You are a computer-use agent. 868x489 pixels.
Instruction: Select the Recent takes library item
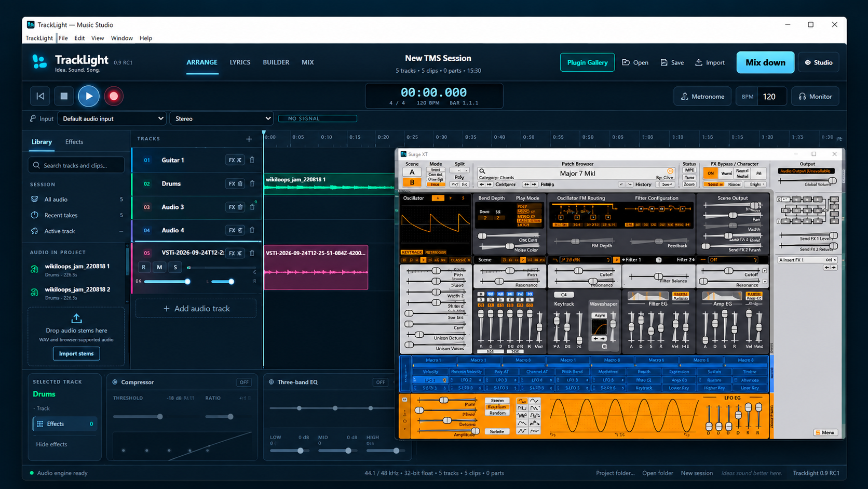pyautogui.click(x=77, y=215)
